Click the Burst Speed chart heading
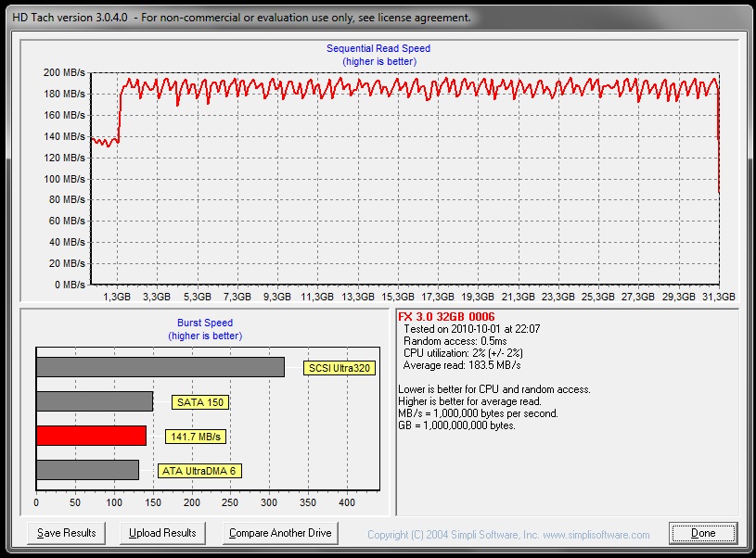This screenshot has width=756, height=558. point(205,323)
